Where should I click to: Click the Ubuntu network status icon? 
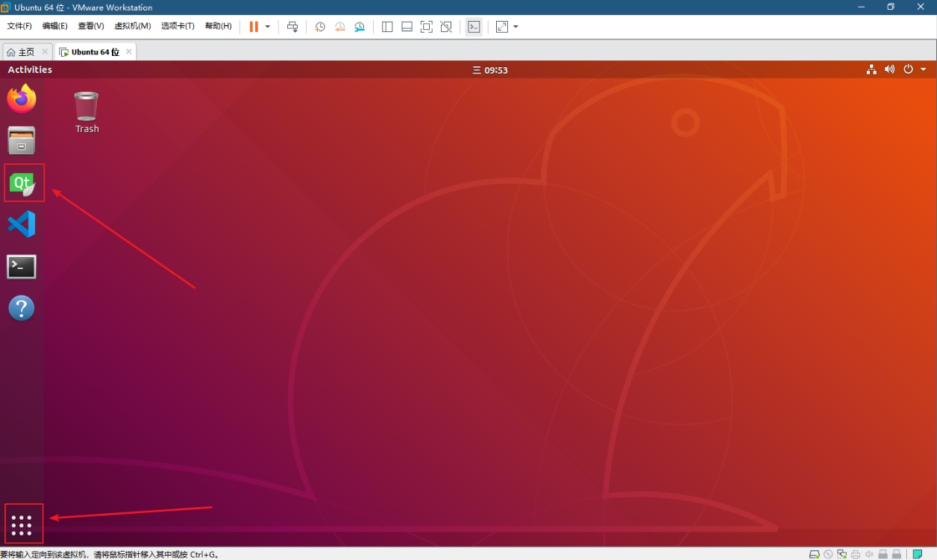[x=871, y=69]
